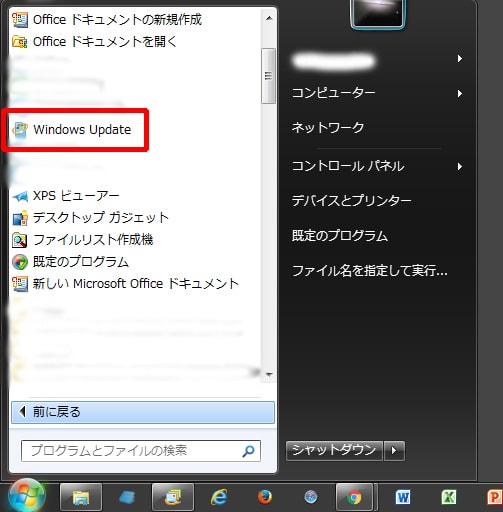Launch Microsoft Excel from the taskbar
Screen dimensions: 503x512
449,497
